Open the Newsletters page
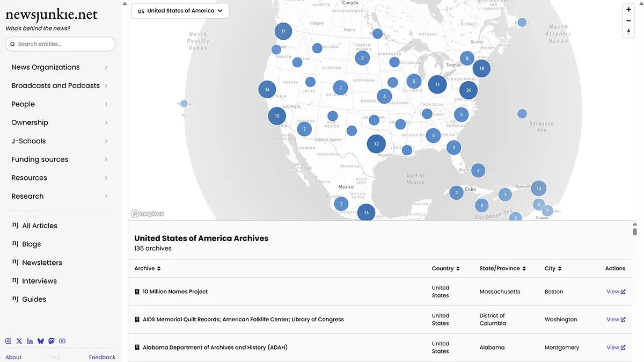Image resolution: width=644 pixels, height=362 pixels. 42,263
